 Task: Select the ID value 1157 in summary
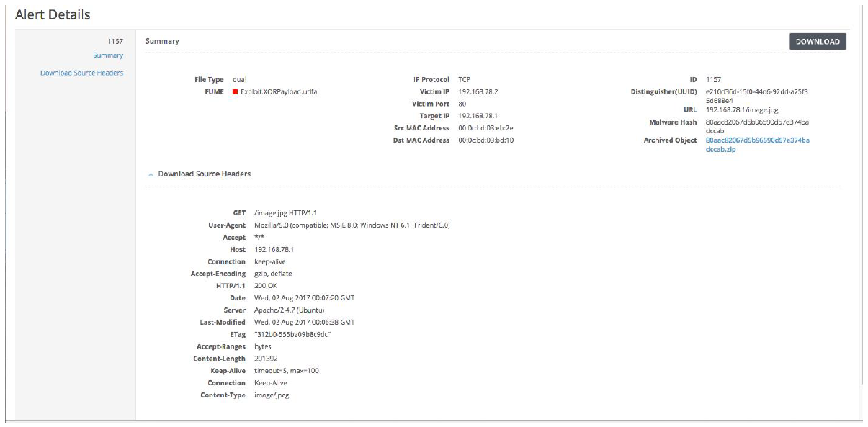coord(714,80)
